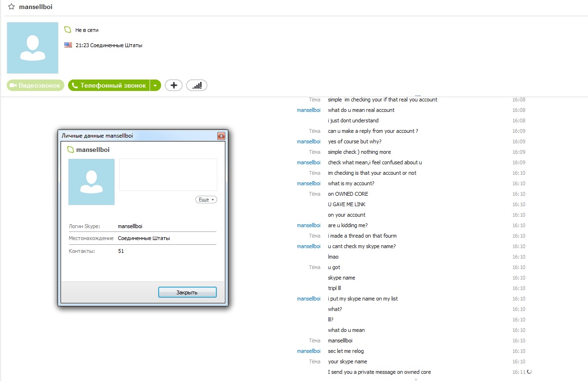Click the message "tripl lll"

335,288
